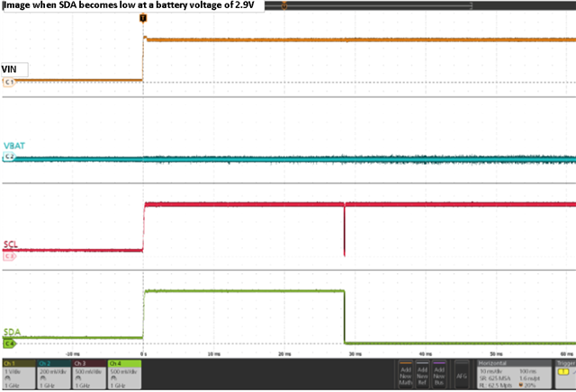The image size is (576, 392).
Task: Click the orange marker on overview bar
Action: [x=284, y=5]
